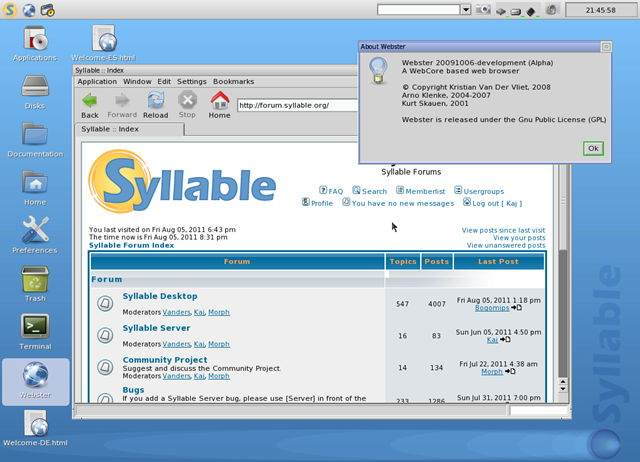This screenshot has height=462, width=640.
Task: Open the Syllable Desktop forum
Action: click(x=160, y=296)
